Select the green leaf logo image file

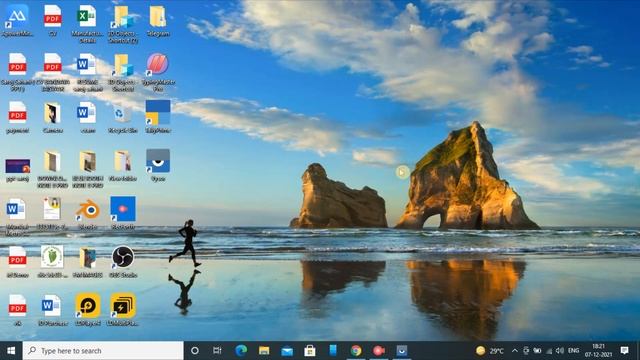[52, 257]
